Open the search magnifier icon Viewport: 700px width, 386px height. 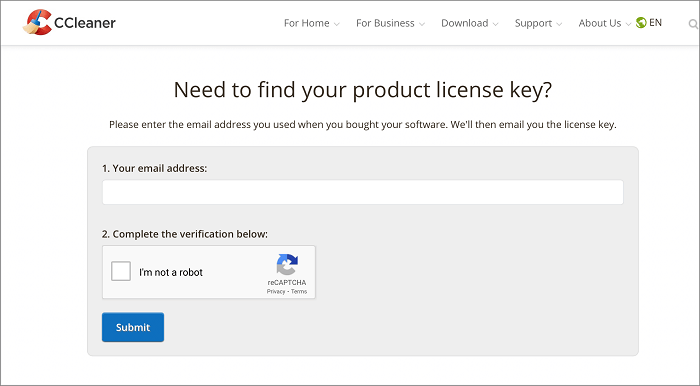coord(693,24)
